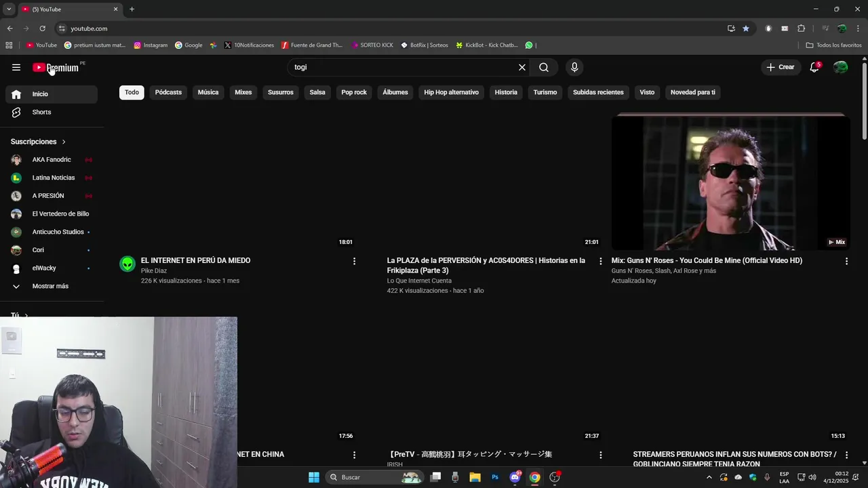Open the SORTEO KICK bookmark
Image resolution: width=868 pixels, height=488 pixels.
[x=372, y=45]
